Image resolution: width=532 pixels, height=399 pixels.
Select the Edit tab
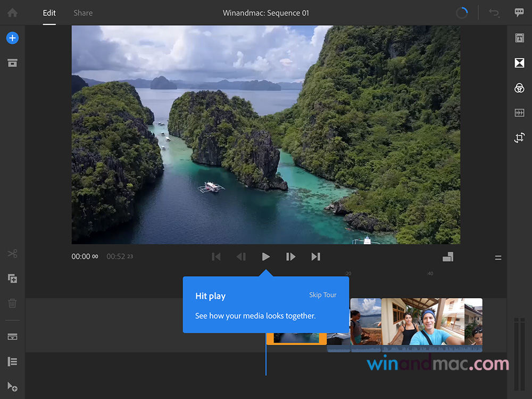pyautogui.click(x=49, y=13)
